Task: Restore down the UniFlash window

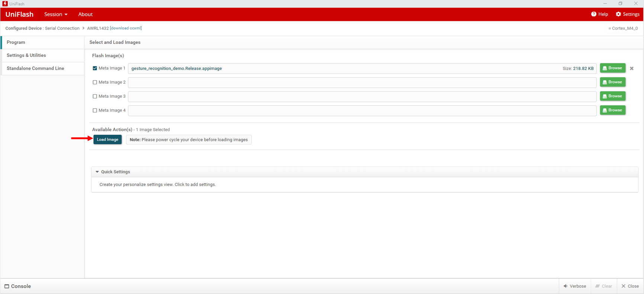Action: 621,3
